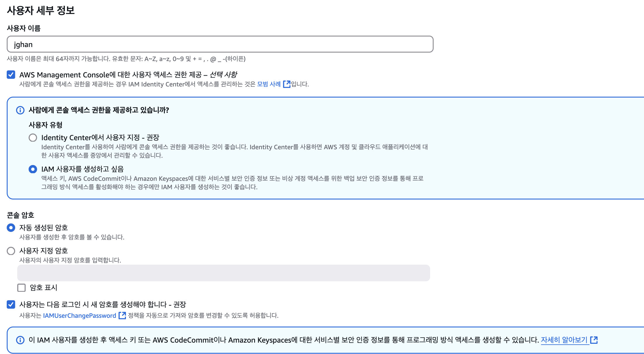Toggle the new-password-at-next-sign-in checkbox

(11, 305)
